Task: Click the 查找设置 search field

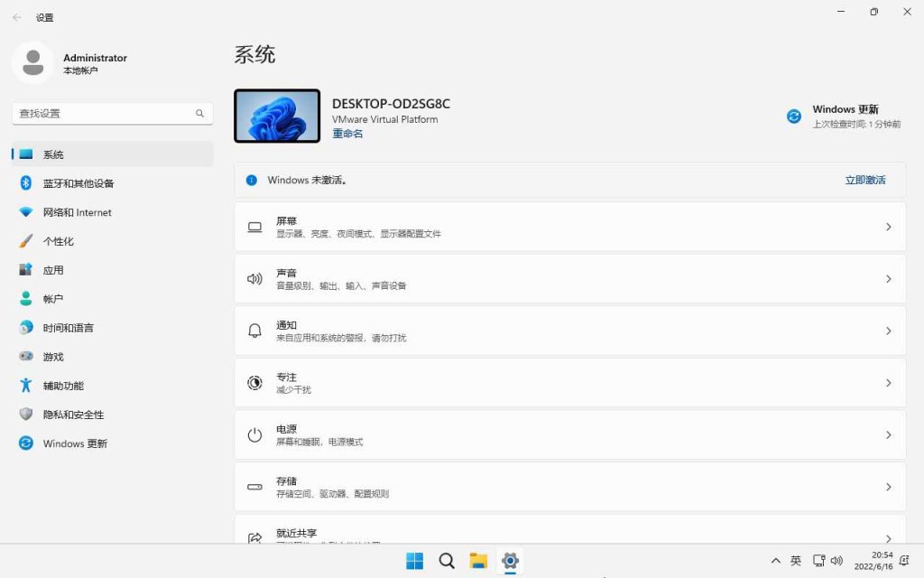Action: coord(104,114)
